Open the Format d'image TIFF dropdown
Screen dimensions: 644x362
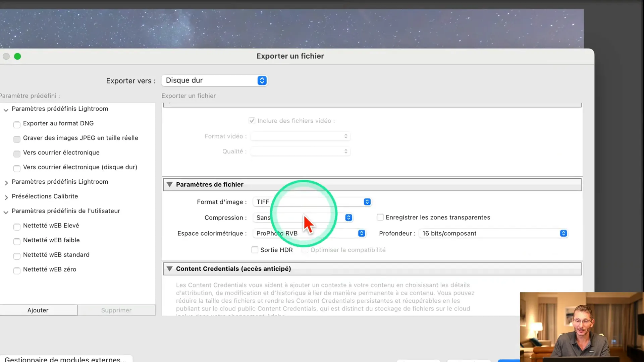coord(312,202)
